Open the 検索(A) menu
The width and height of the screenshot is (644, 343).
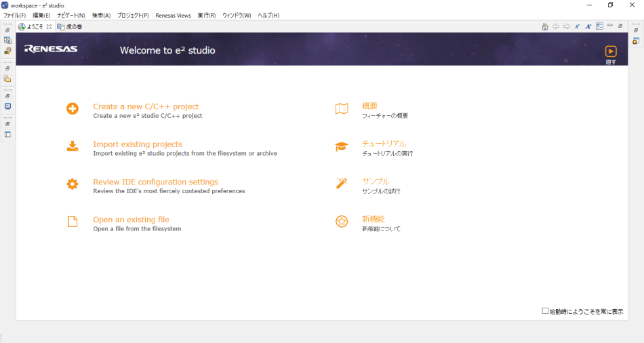[x=101, y=15]
